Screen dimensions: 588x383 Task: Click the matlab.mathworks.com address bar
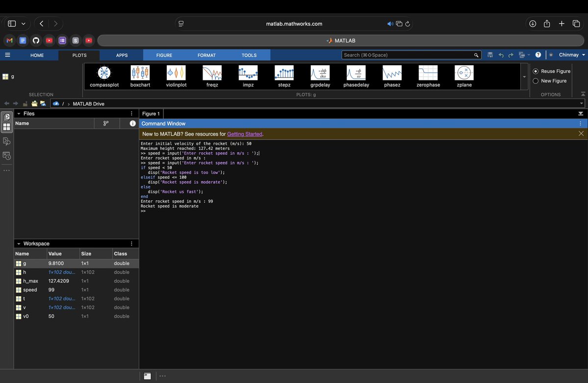[x=294, y=24]
